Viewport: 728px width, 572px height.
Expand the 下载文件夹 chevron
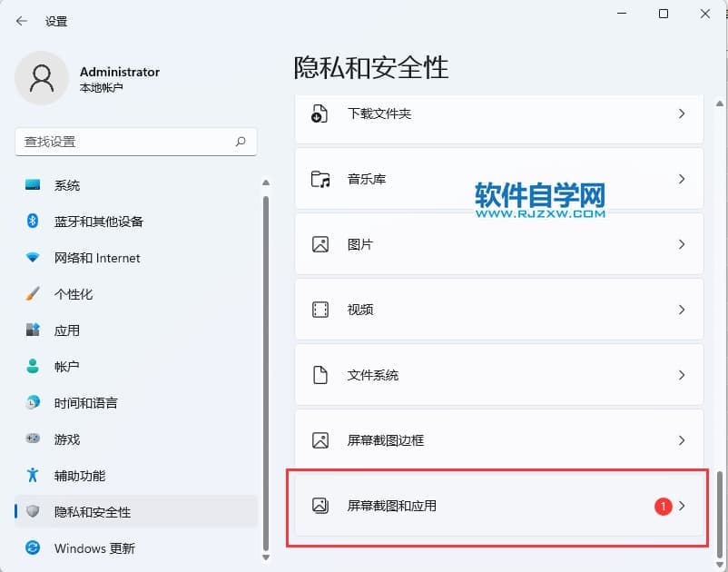point(682,113)
